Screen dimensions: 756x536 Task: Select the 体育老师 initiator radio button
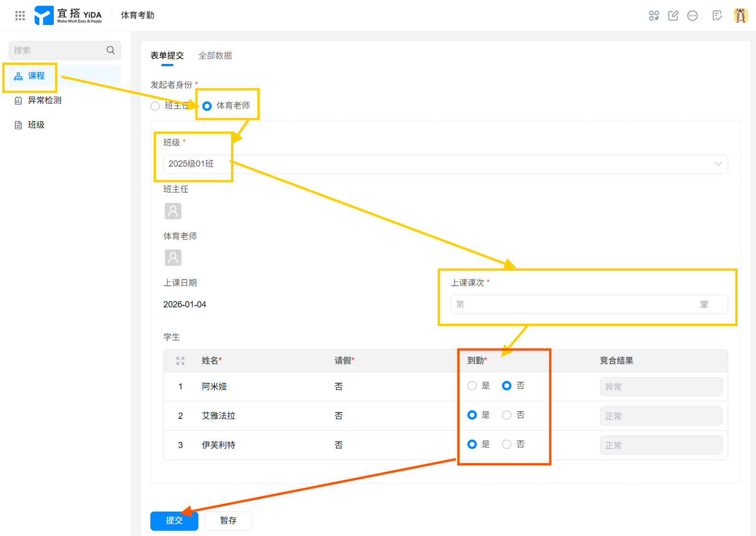click(x=207, y=106)
